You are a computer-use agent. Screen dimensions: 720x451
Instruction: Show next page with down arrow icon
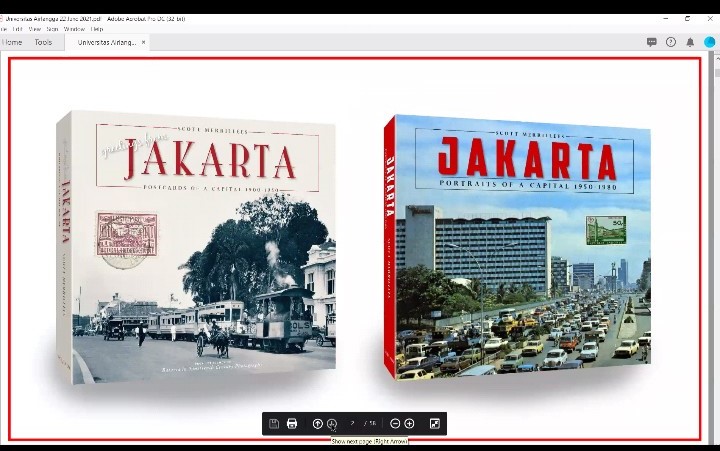(x=332, y=424)
